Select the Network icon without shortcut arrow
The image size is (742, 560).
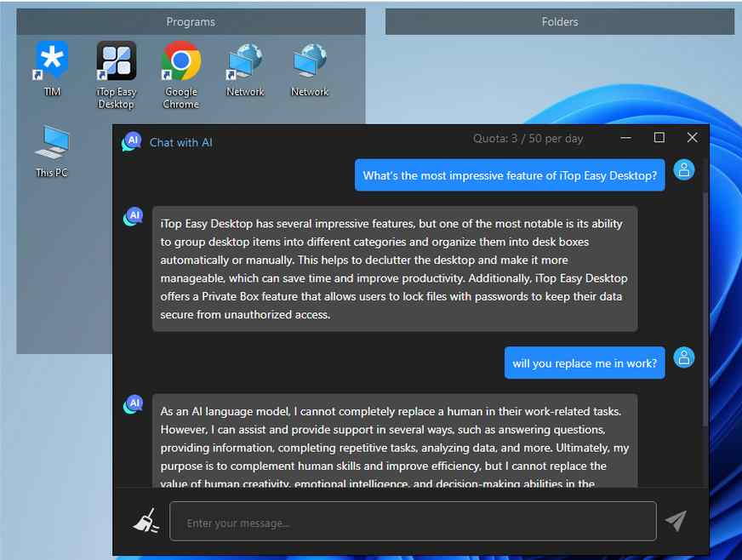tap(310, 69)
